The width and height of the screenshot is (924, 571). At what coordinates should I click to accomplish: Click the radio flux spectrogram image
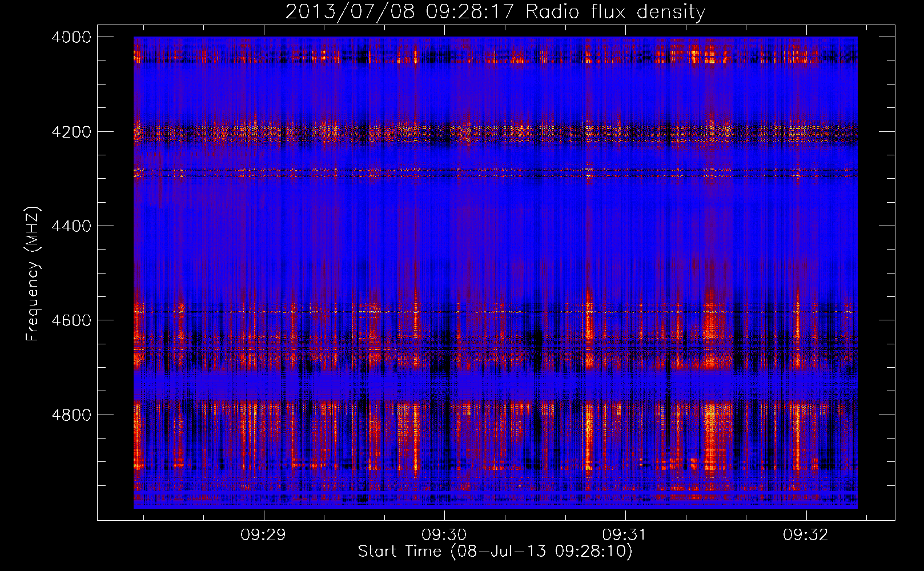[x=496, y=272]
